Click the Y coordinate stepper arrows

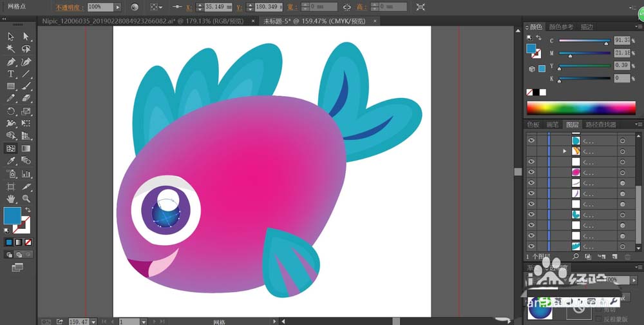pyautogui.click(x=250, y=7)
